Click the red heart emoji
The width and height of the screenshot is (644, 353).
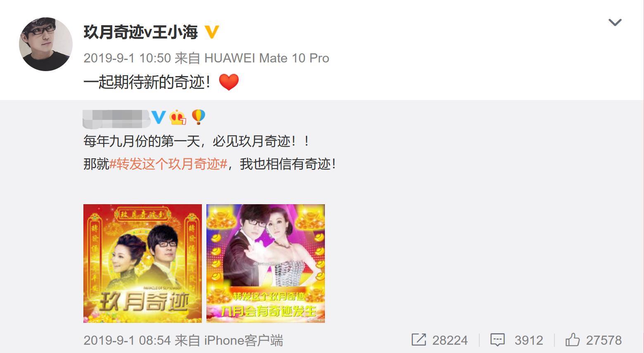coord(229,82)
